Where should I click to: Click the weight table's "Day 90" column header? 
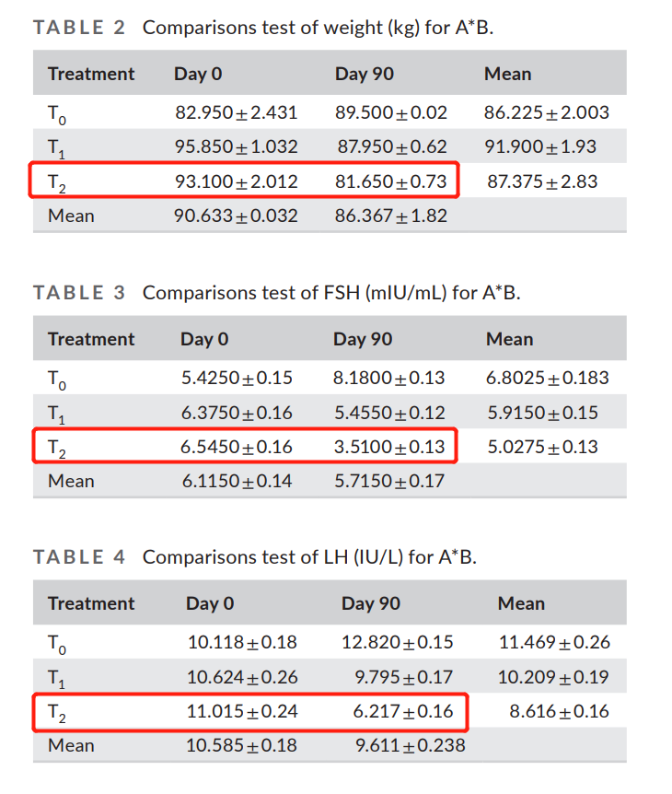(365, 74)
